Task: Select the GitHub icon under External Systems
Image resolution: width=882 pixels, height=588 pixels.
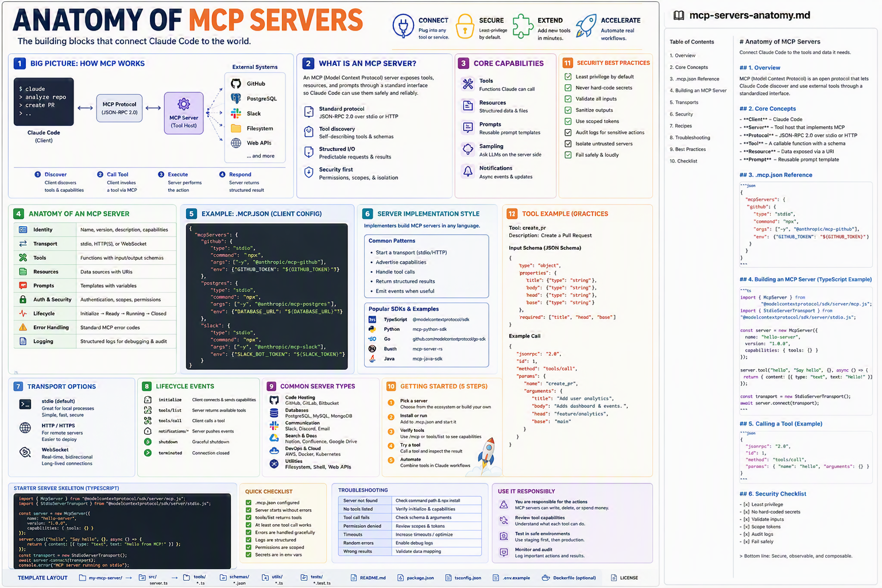Action: pyautogui.click(x=236, y=84)
